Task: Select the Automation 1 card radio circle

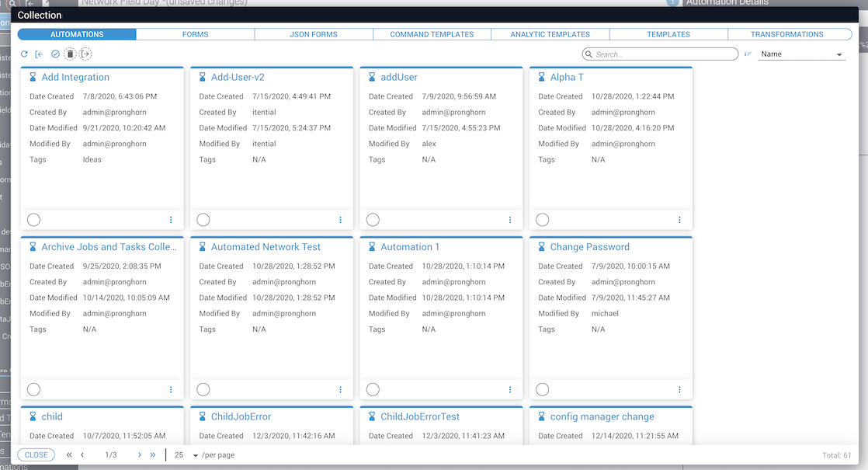Action: tap(373, 390)
